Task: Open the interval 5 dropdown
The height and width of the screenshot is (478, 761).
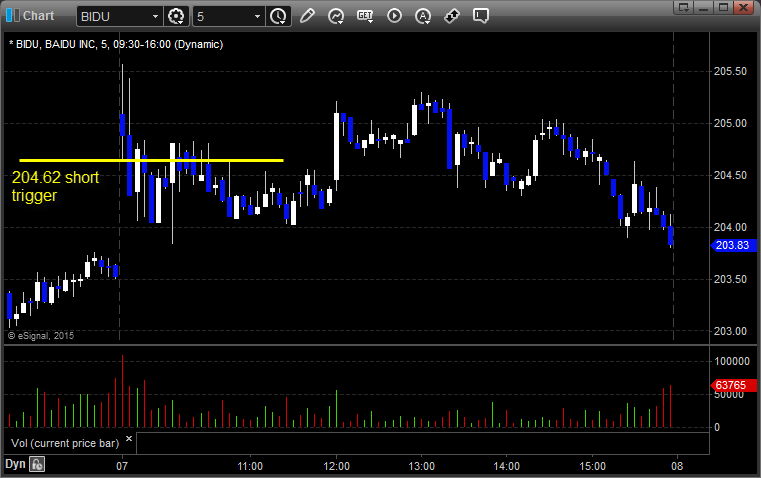Action: (x=257, y=16)
